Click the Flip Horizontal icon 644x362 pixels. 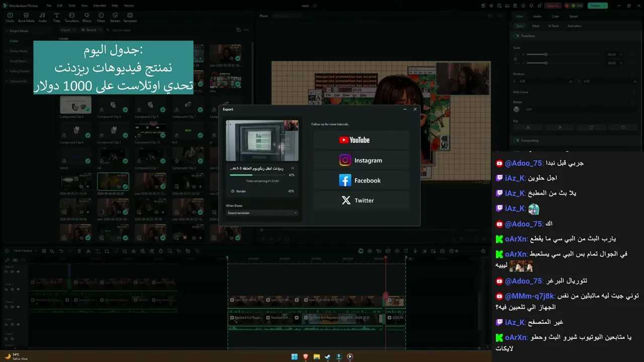click(x=528, y=128)
